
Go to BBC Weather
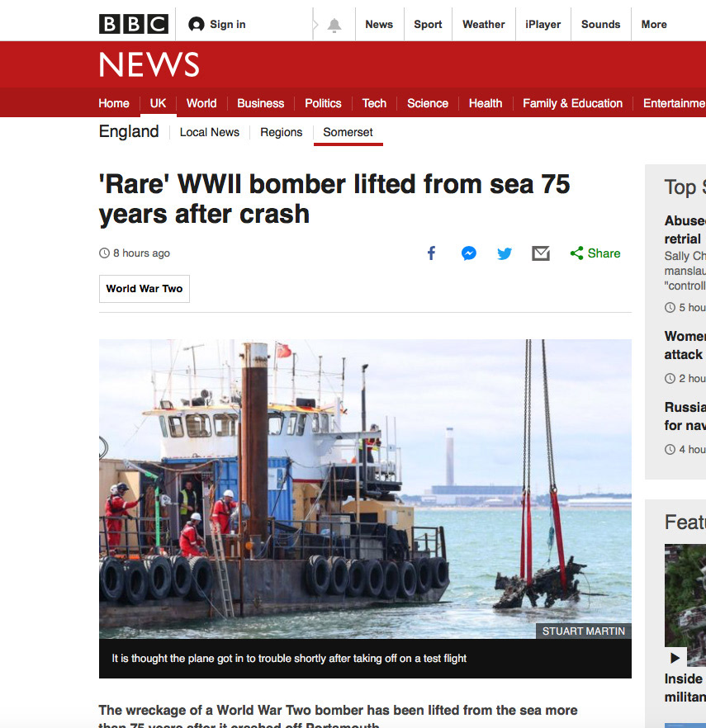click(483, 24)
